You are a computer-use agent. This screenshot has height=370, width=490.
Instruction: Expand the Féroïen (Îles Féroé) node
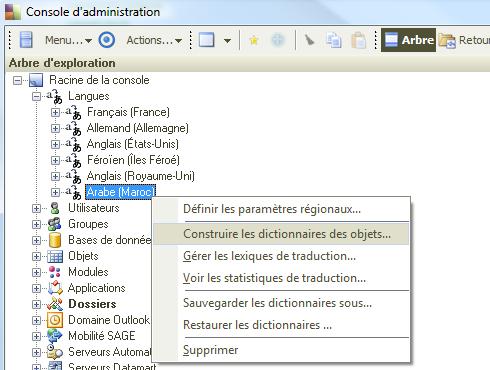coord(55,160)
